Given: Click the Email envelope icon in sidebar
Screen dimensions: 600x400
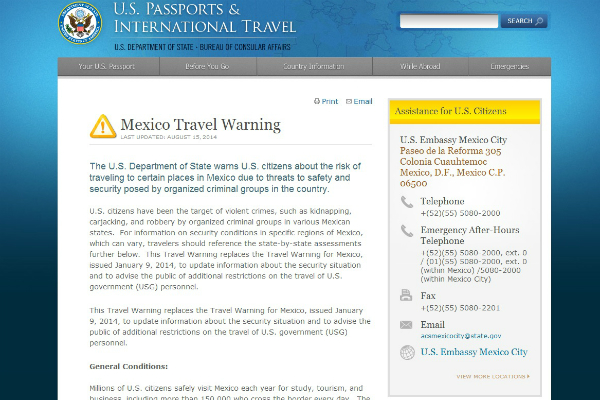Looking at the screenshot, I should click(406, 324).
